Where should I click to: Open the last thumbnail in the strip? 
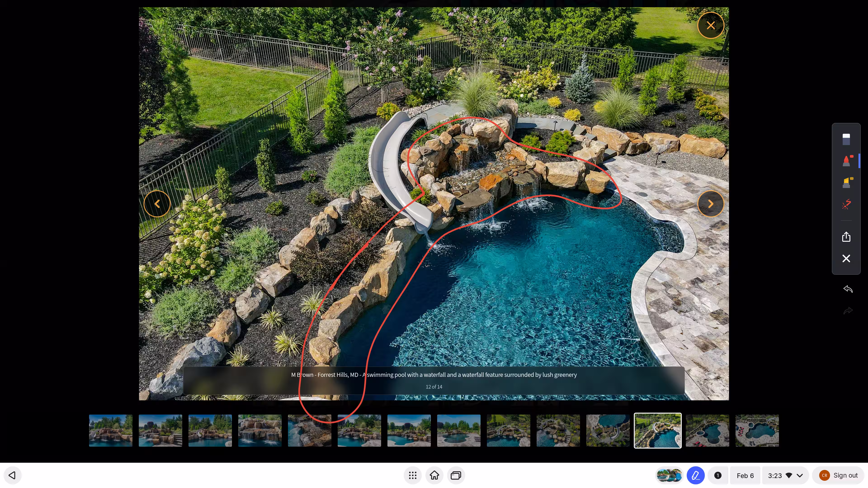[757, 430]
